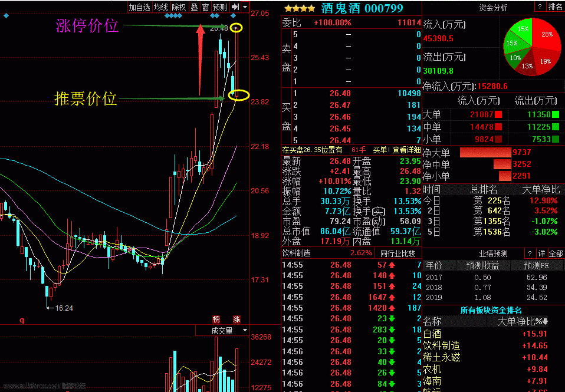565x392 pixels.
Task: Click the red swatch beside 大单 inflow 21087
Action: point(498,114)
